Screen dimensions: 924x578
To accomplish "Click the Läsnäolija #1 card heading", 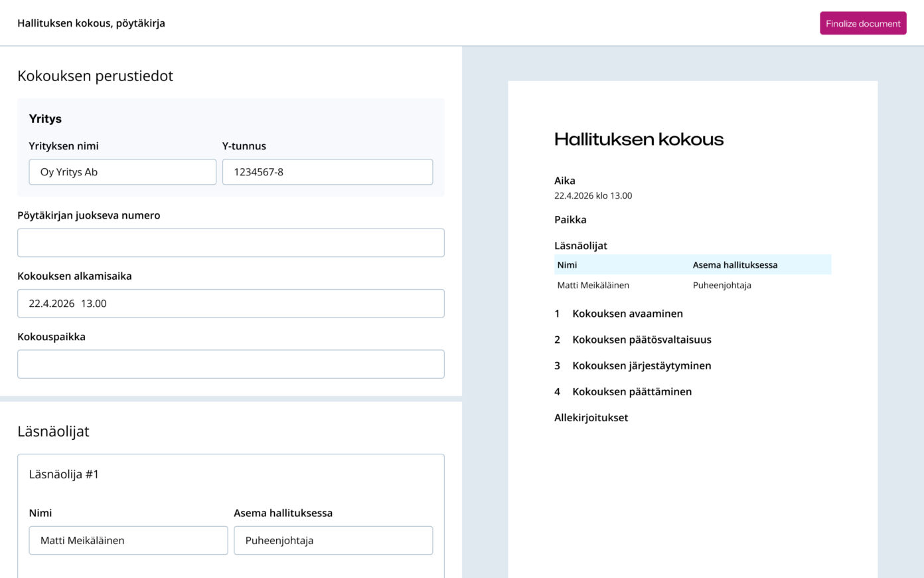I will [64, 474].
